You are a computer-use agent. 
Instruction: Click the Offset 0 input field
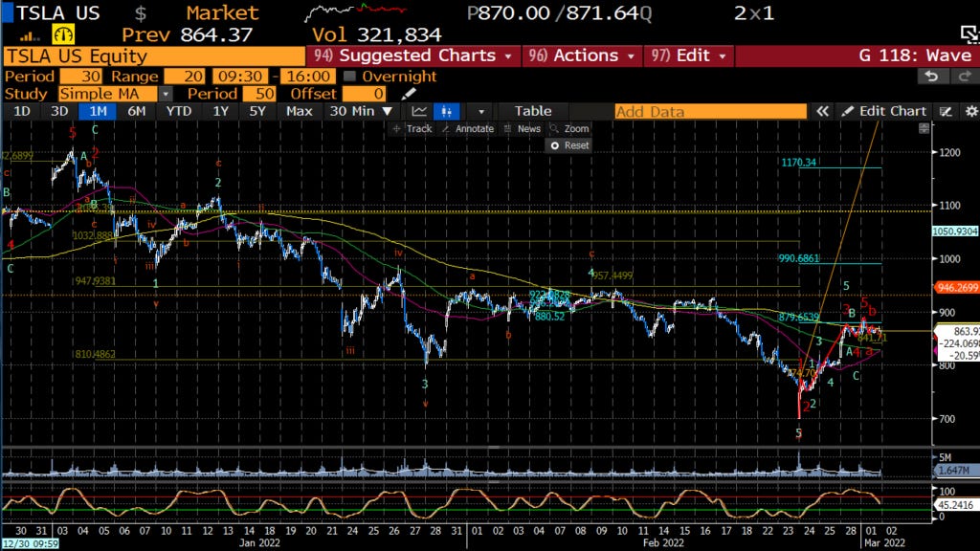pos(363,94)
